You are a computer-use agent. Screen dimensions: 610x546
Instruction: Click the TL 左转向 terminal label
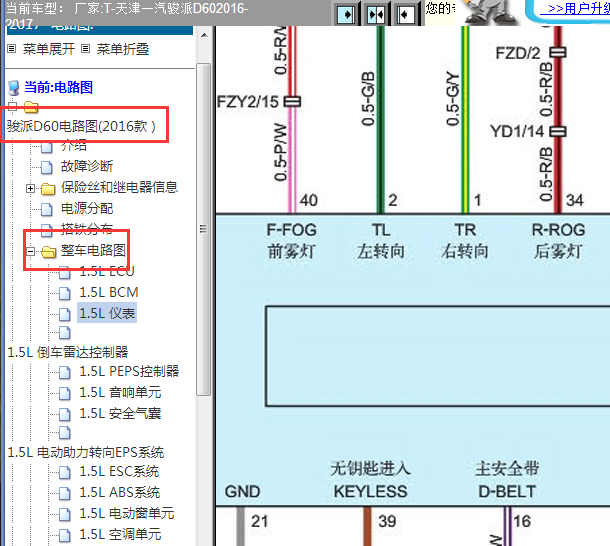380,241
